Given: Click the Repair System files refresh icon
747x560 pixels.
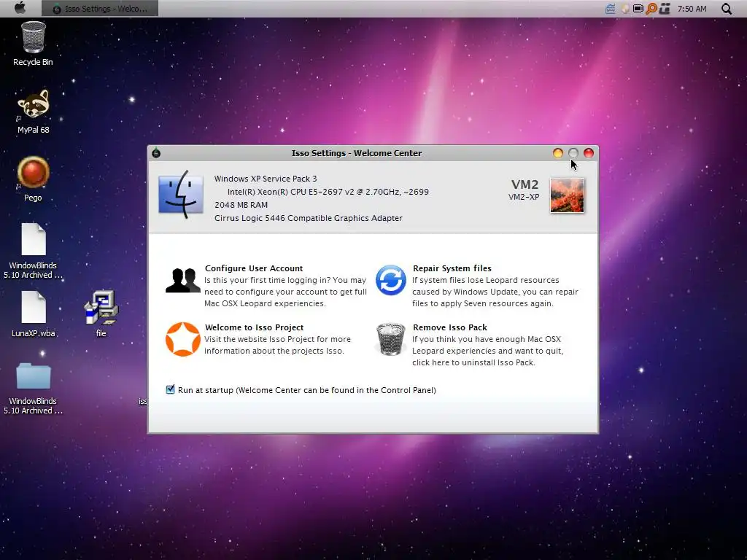Looking at the screenshot, I should click(391, 280).
